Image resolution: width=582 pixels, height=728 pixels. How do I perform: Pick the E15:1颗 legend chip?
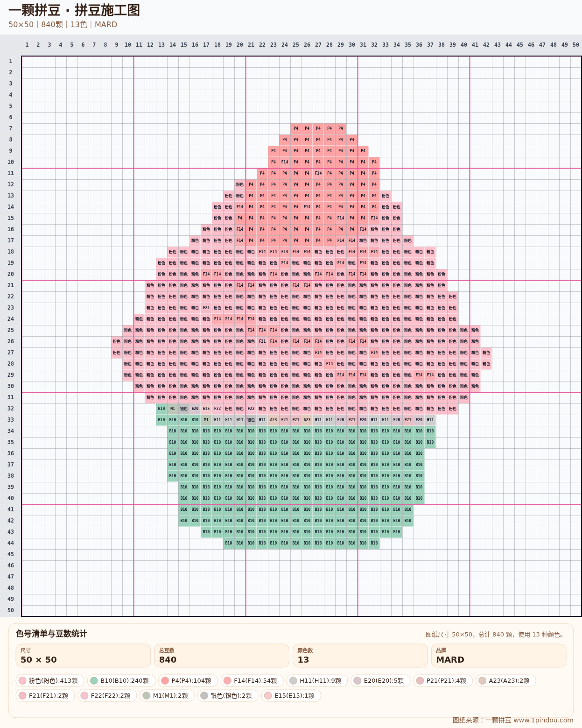point(291,695)
